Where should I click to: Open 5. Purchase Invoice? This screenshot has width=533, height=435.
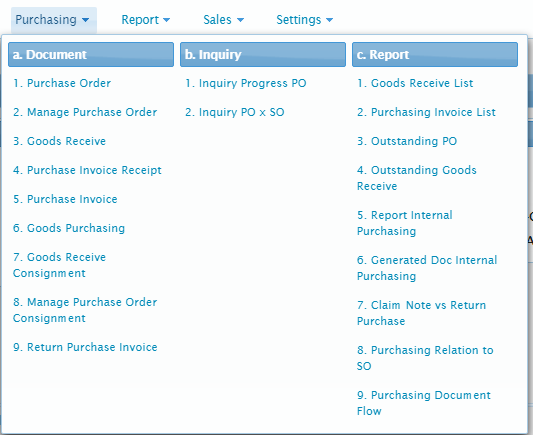pos(65,199)
